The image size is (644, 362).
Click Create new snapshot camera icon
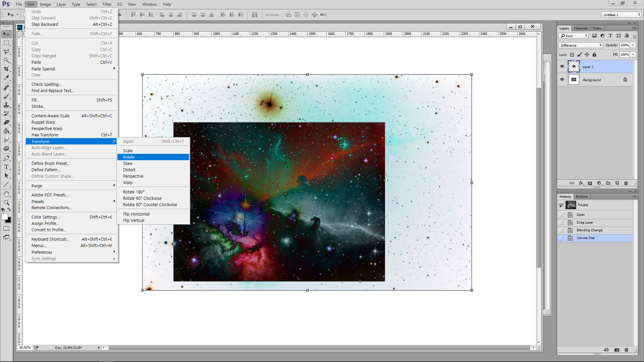tap(617, 350)
